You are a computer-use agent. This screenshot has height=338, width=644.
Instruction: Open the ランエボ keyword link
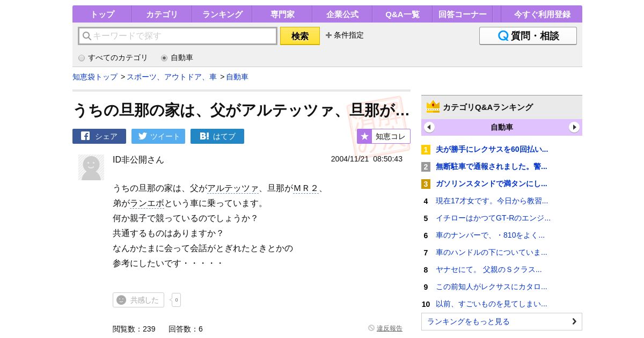[x=147, y=203]
